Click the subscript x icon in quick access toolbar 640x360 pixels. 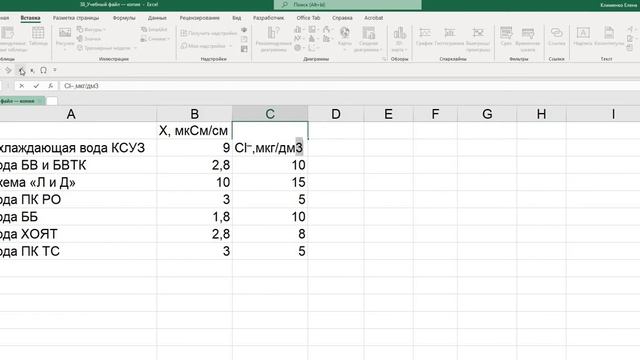click(x=32, y=71)
